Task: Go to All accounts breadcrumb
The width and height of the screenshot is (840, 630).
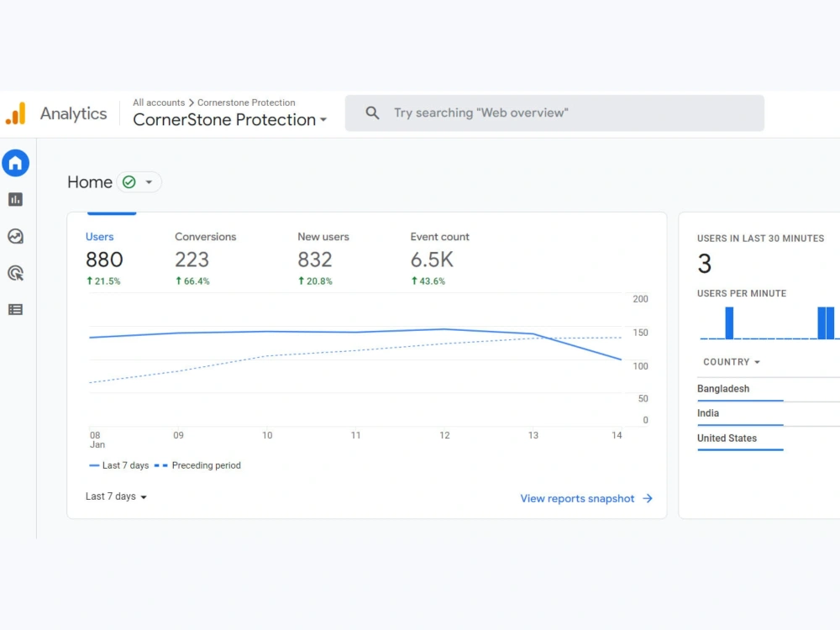Action: click(159, 102)
